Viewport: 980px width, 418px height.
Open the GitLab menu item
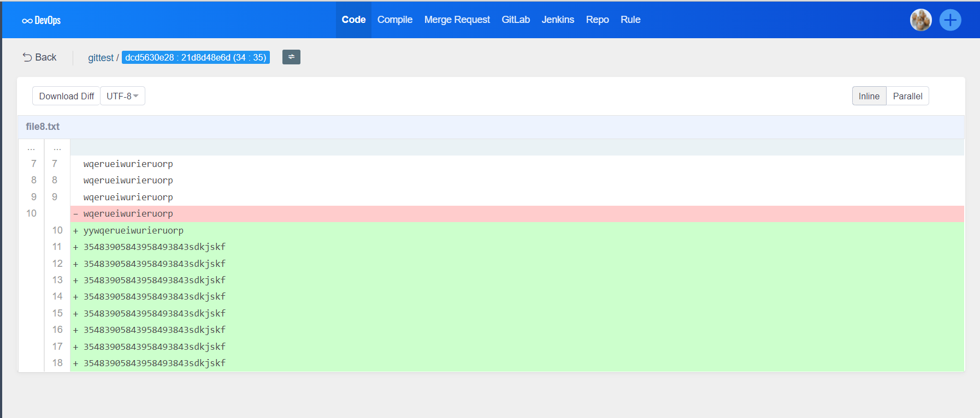[516, 20]
